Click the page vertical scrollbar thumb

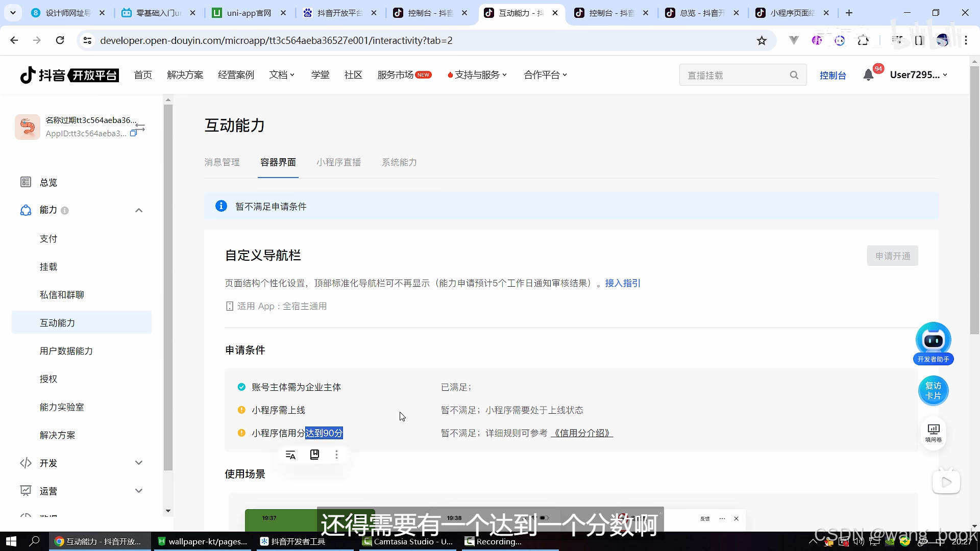tap(974, 200)
